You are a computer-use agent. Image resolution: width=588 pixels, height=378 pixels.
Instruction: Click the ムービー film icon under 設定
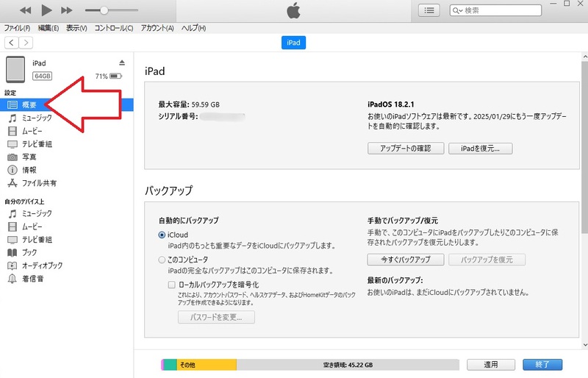(12, 131)
